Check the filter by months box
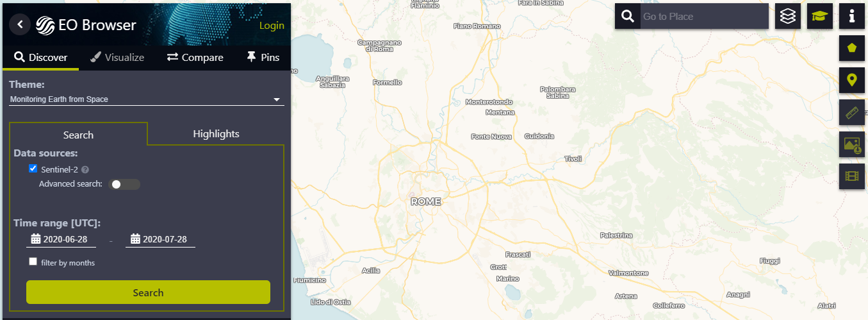 [x=33, y=262]
